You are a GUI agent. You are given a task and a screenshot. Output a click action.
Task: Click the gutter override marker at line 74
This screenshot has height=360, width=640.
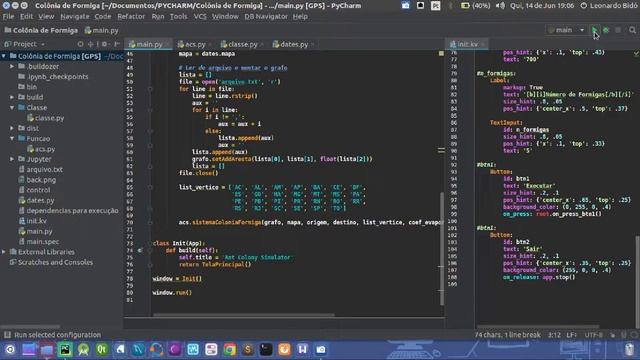(x=140, y=250)
